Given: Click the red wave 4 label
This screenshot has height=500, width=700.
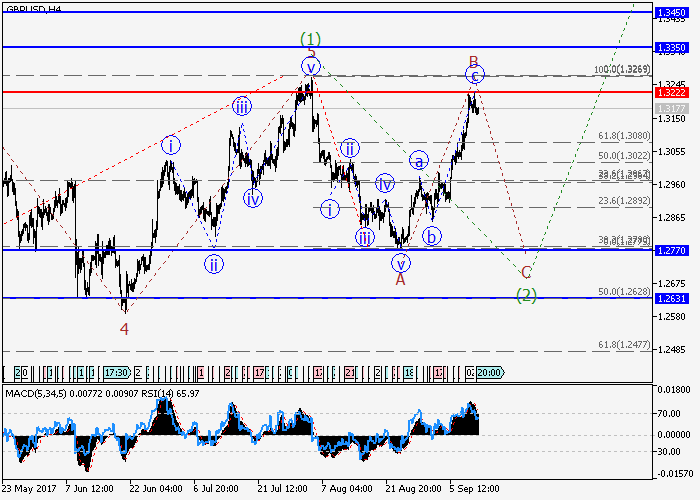Looking at the screenshot, I should [124, 329].
